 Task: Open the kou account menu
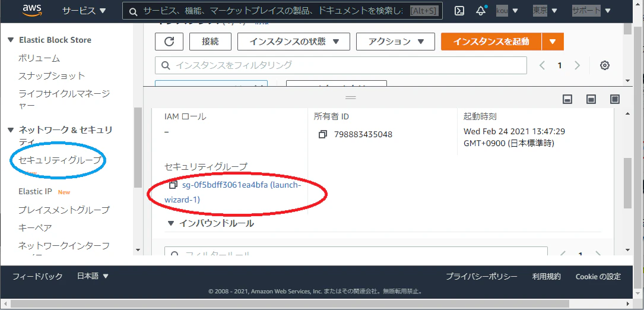click(x=507, y=11)
